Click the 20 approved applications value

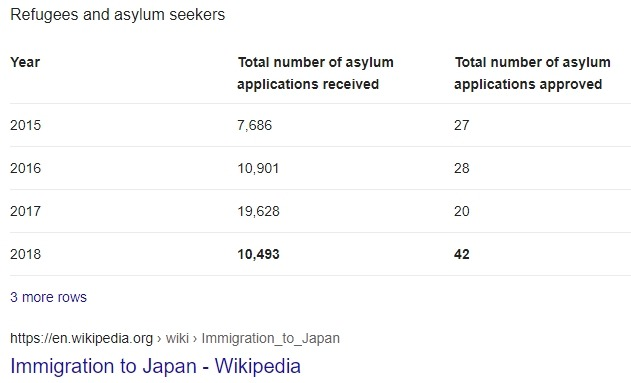tap(462, 211)
